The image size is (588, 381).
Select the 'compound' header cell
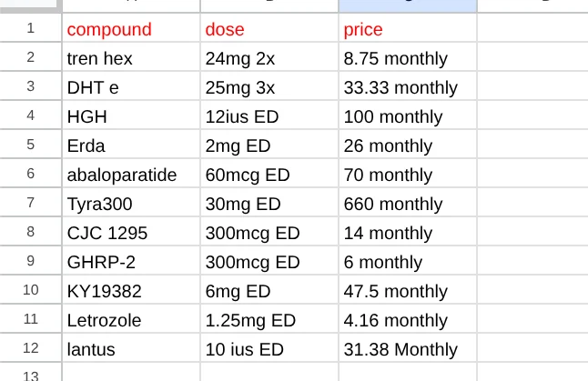tap(131, 27)
